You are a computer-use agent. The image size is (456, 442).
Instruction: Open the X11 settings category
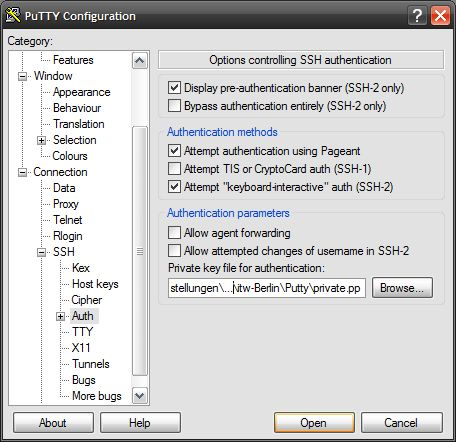pos(81,348)
